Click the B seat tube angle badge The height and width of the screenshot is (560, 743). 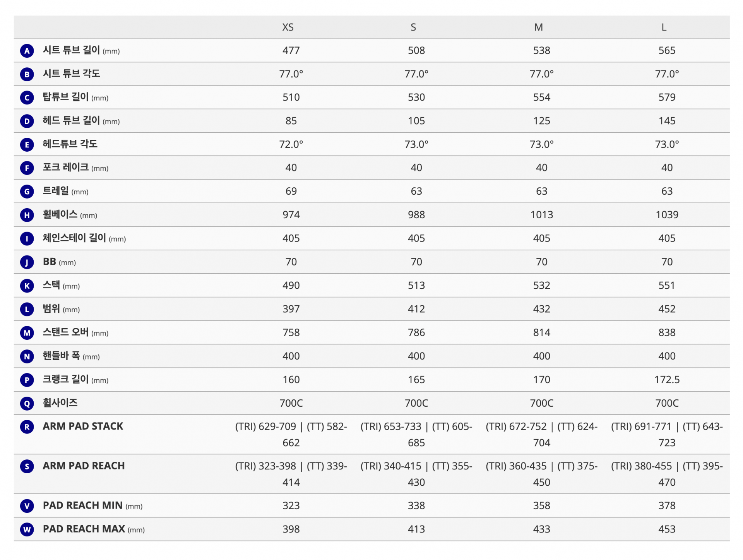coord(27,74)
